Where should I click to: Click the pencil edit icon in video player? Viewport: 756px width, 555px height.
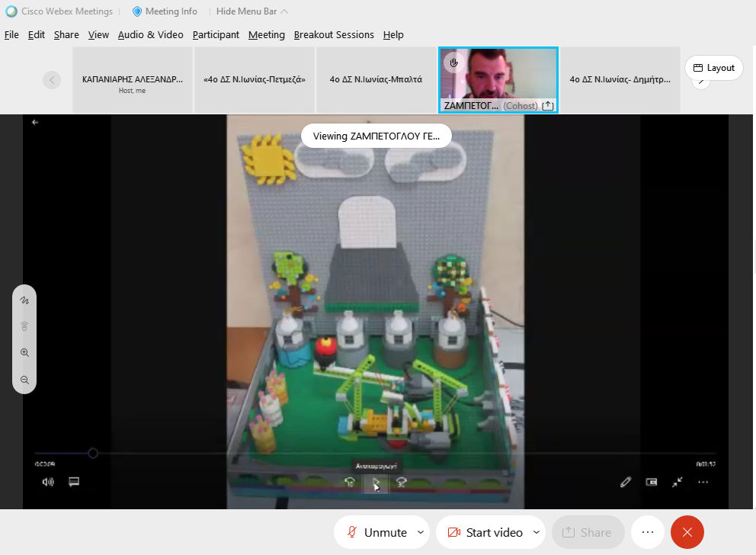(x=626, y=482)
